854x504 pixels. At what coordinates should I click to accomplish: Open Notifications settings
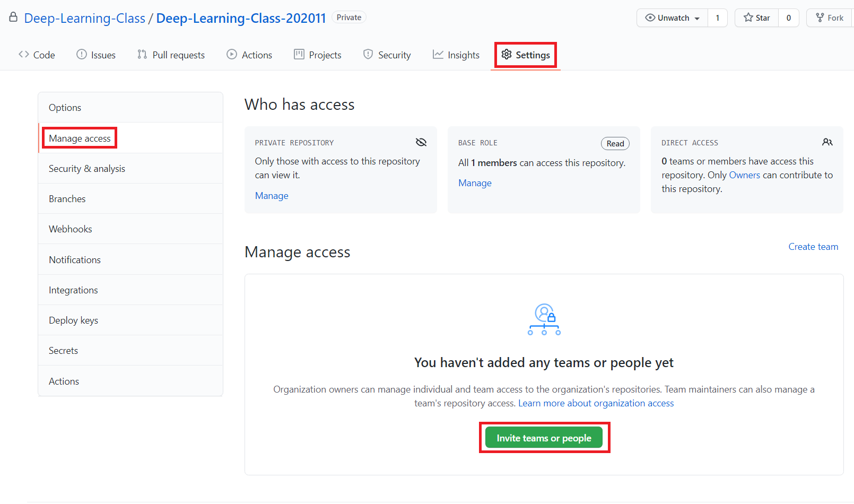click(130, 259)
